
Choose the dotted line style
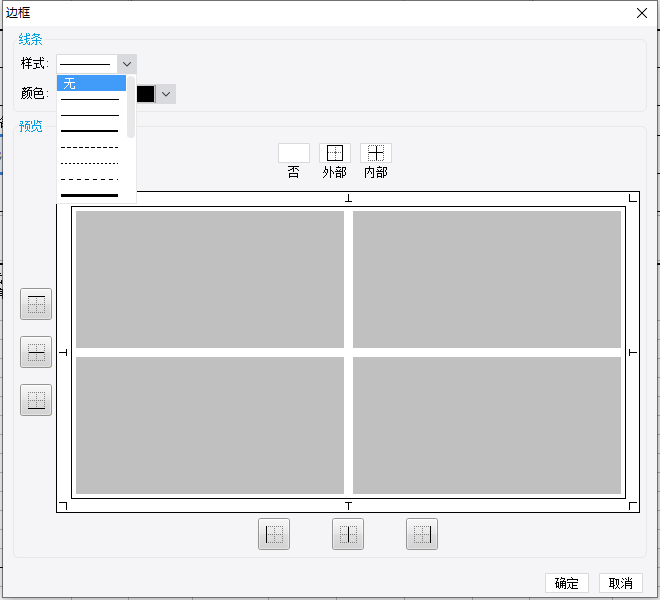point(91,163)
